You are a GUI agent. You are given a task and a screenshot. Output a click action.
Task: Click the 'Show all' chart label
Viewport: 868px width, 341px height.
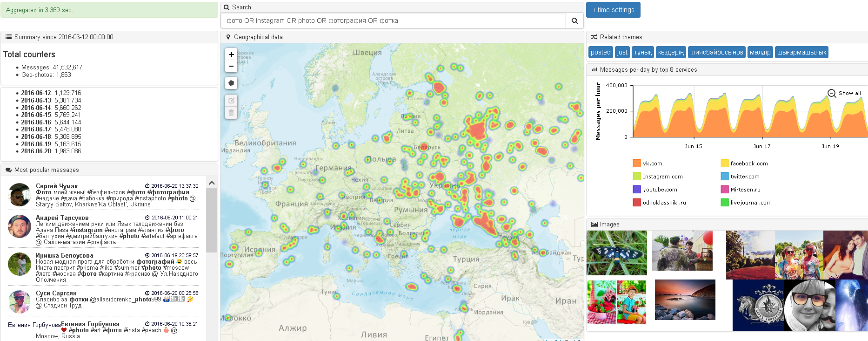pyautogui.click(x=850, y=93)
